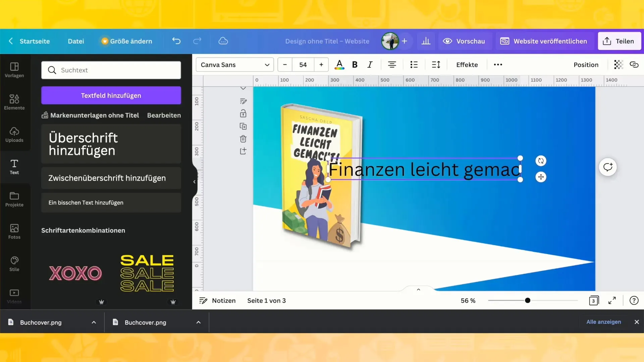Open text color picker
This screenshot has width=644, height=362.
(339, 65)
